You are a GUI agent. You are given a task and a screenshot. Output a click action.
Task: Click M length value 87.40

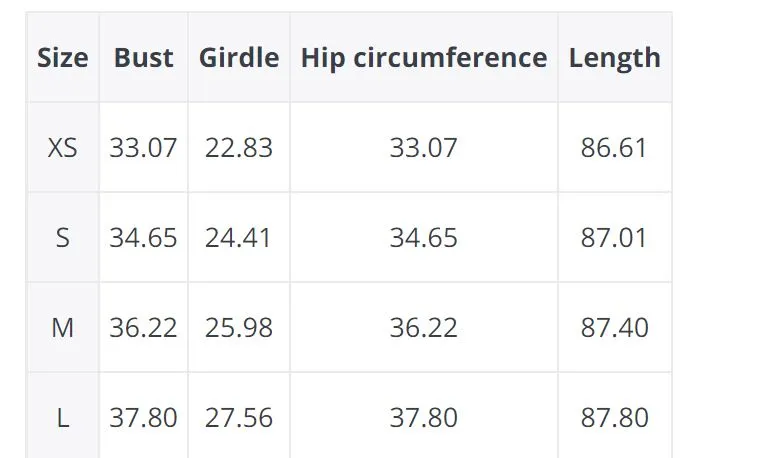(615, 328)
